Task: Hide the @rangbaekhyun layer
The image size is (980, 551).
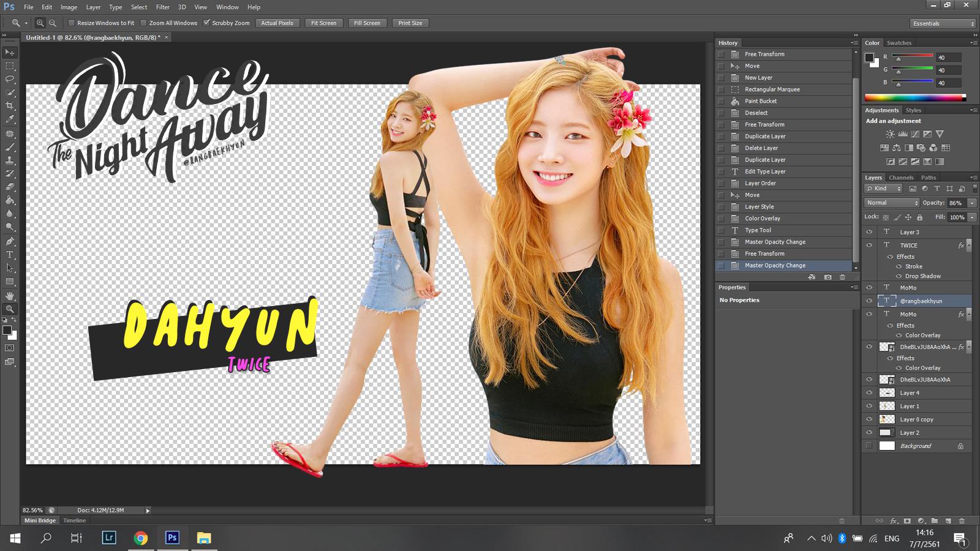Action: pyautogui.click(x=869, y=301)
